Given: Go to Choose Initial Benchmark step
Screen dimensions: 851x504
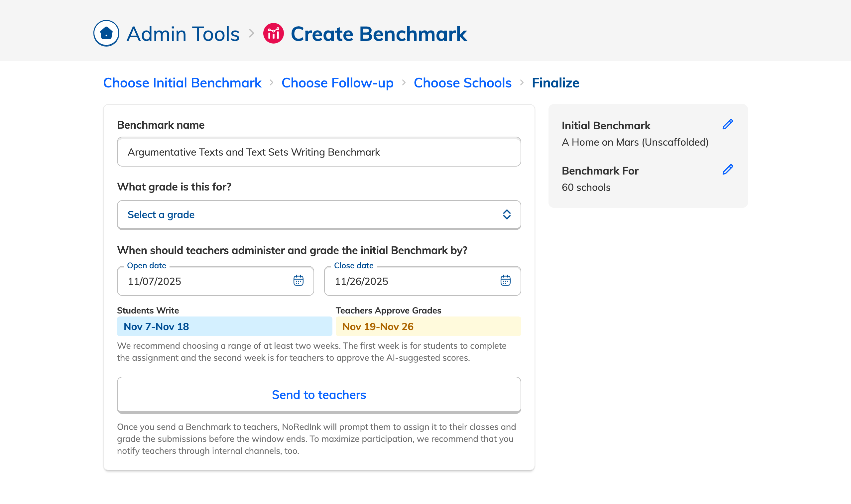Looking at the screenshot, I should pos(182,83).
